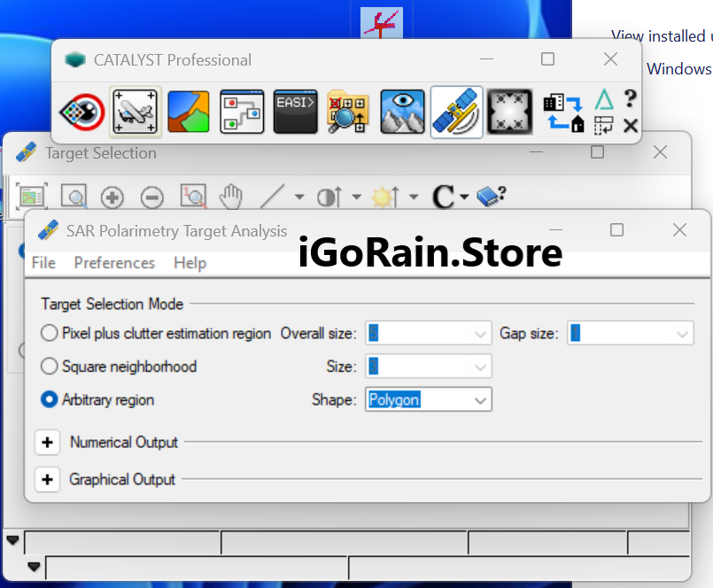The image size is (713, 588).
Task: Minimize the Target Selection window
Action: pyautogui.click(x=537, y=152)
